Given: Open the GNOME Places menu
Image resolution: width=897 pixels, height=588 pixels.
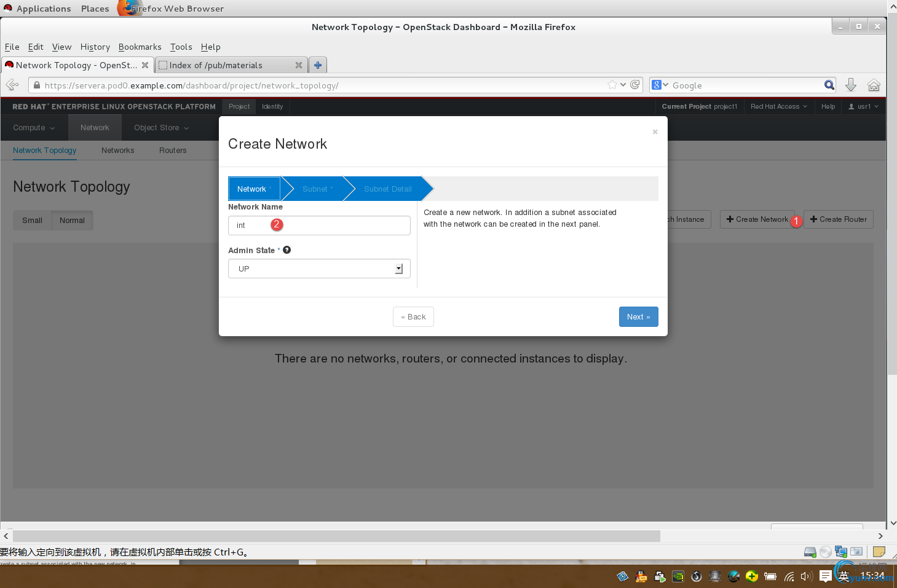Looking at the screenshot, I should pos(95,9).
